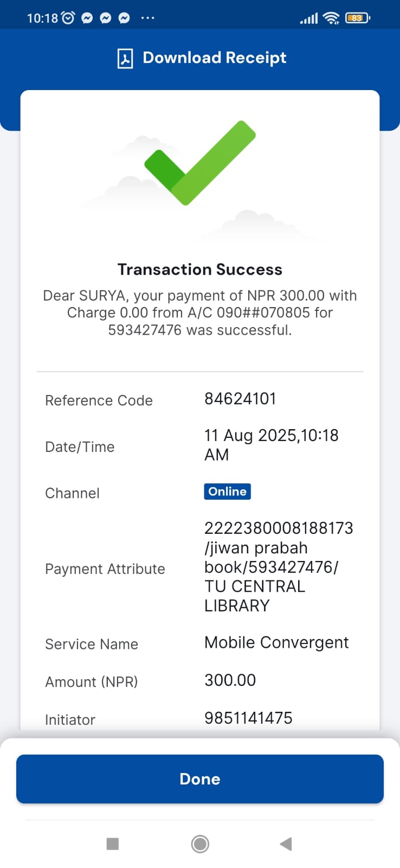
Task: Open recent apps with square icon
Action: click(113, 844)
